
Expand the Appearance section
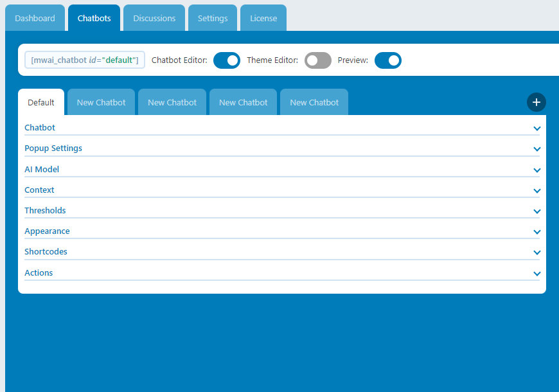click(x=47, y=231)
